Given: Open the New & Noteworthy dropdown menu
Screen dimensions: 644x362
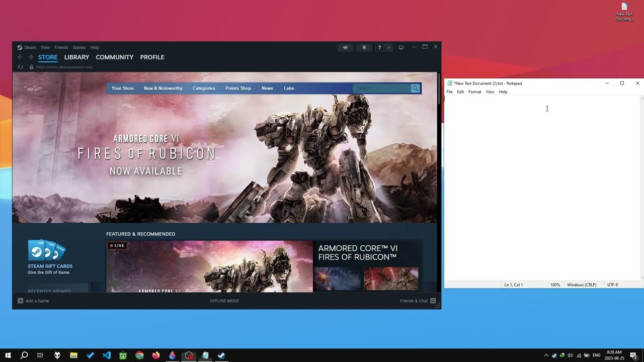Looking at the screenshot, I should coord(163,88).
